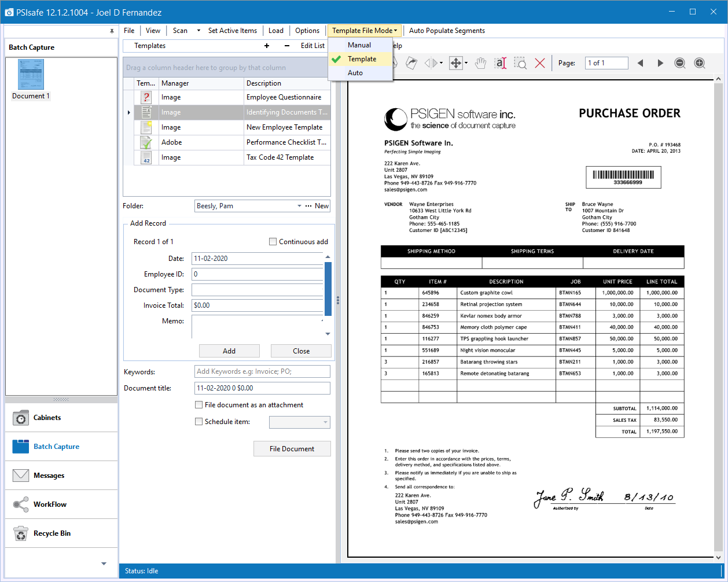The width and height of the screenshot is (728, 582).
Task: Choose Template file mode
Action: (x=361, y=59)
